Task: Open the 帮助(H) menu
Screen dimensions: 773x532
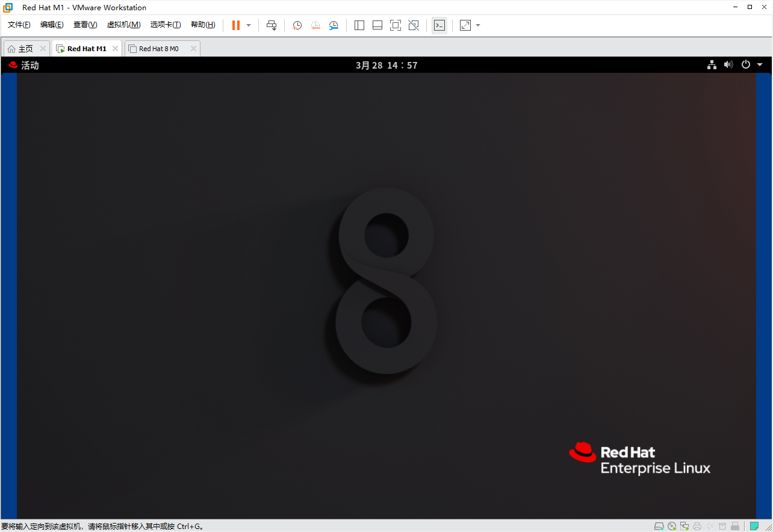Action: click(x=203, y=25)
